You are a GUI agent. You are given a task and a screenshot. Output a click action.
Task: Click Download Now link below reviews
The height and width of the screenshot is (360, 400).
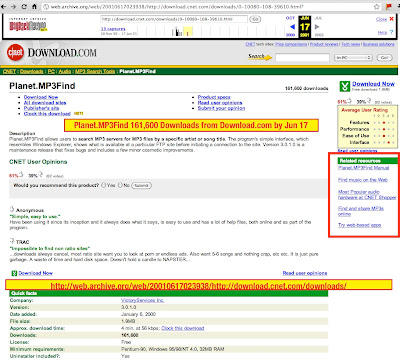click(36, 273)
